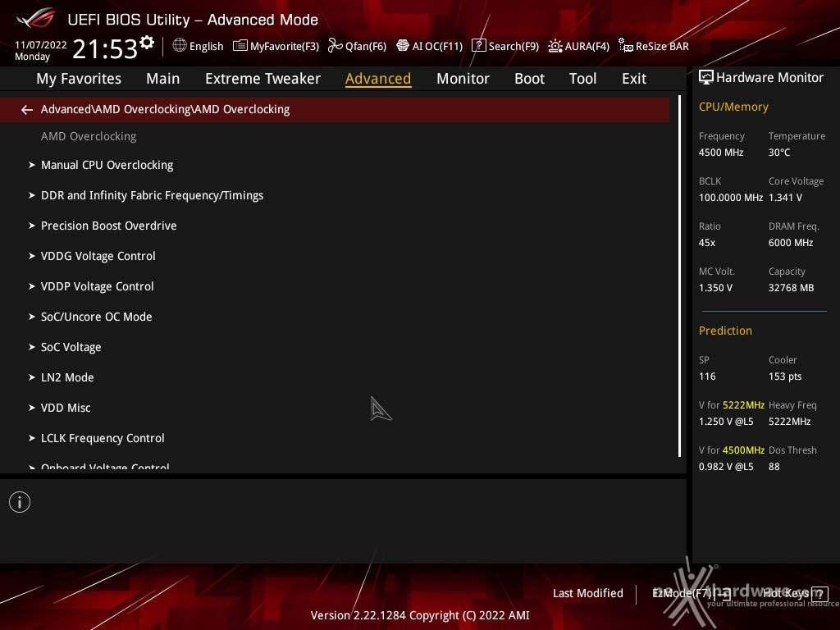Expand VDDP Voltage Control arrow
The width and height of the screenshot is (840, 630).
tap(32, 286)
